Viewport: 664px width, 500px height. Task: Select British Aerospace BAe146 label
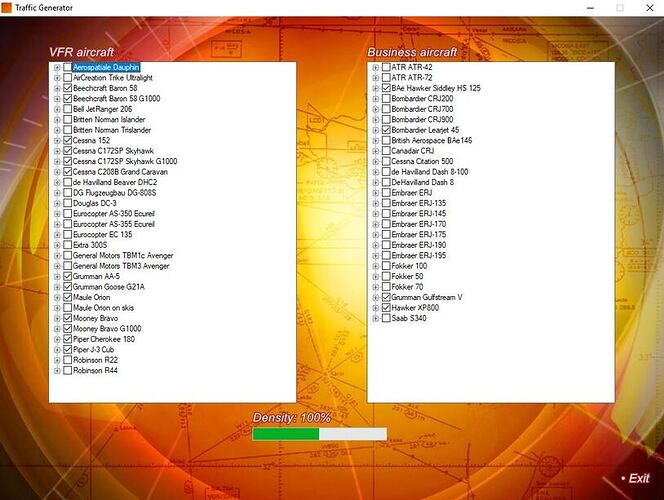click(432, 141)
